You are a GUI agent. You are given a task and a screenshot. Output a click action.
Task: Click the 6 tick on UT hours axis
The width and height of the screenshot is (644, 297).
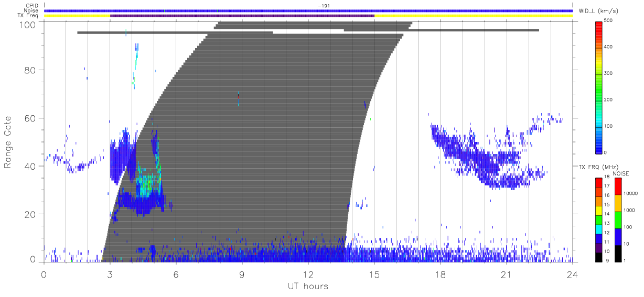point(176,273)
